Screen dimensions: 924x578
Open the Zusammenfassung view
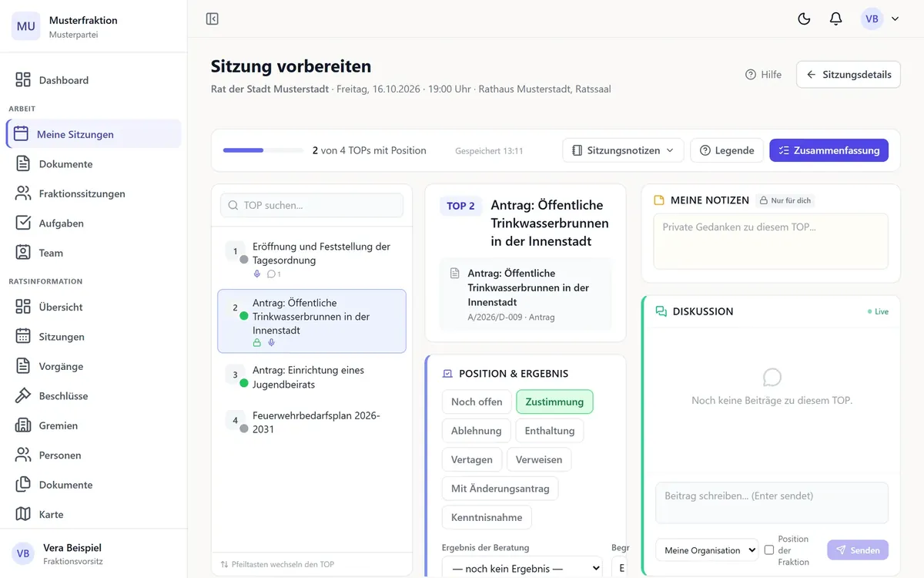tap(829, 150)
